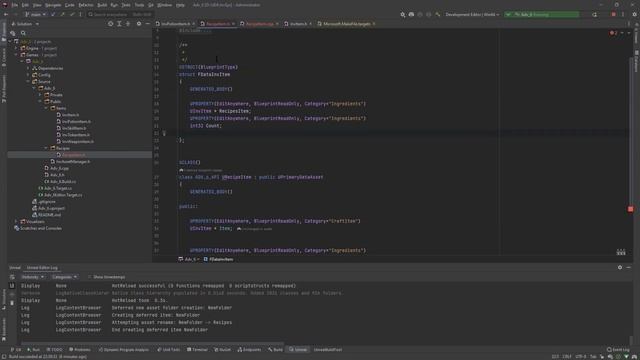This screenshot has width=640, height=360.
Task: Open Dynamic Program Analysis tool window
Action: click(124, 350)
